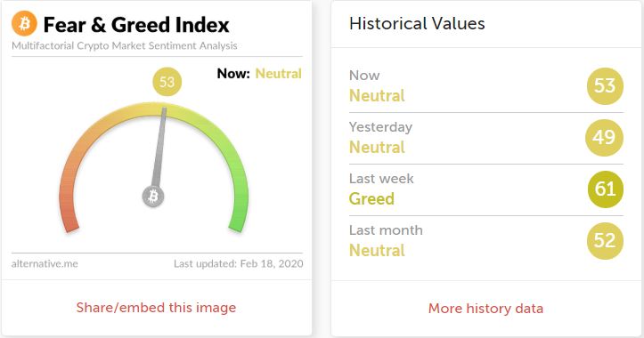Click the Last week value 61 circle

click(606, 189)
